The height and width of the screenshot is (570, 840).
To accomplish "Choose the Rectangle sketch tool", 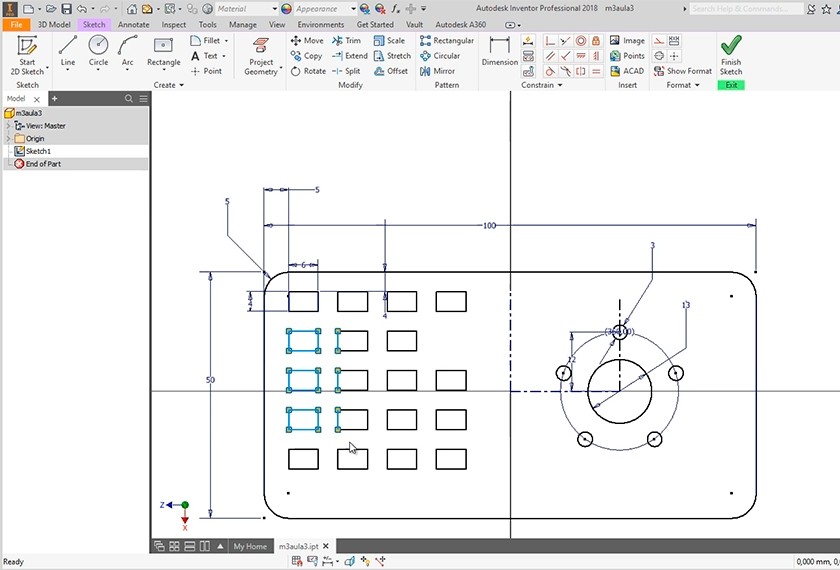I will pyautogui.click(x=164, y=50).
